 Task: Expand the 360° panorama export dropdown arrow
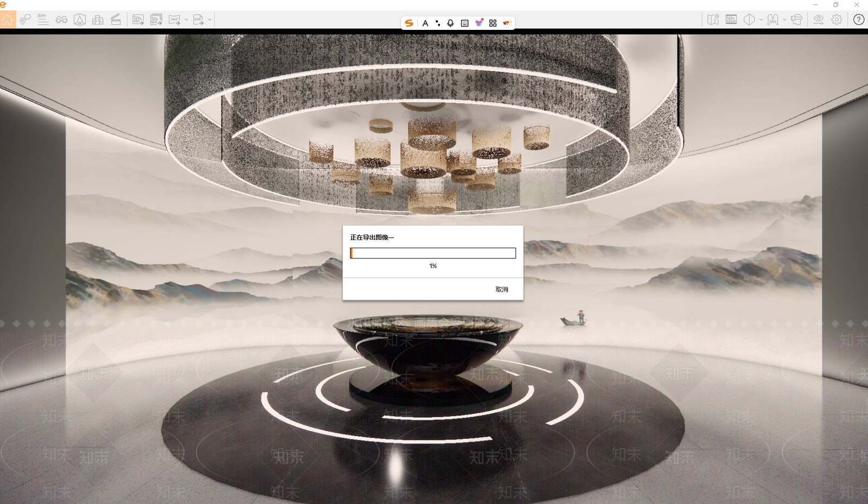coord(186,20)
